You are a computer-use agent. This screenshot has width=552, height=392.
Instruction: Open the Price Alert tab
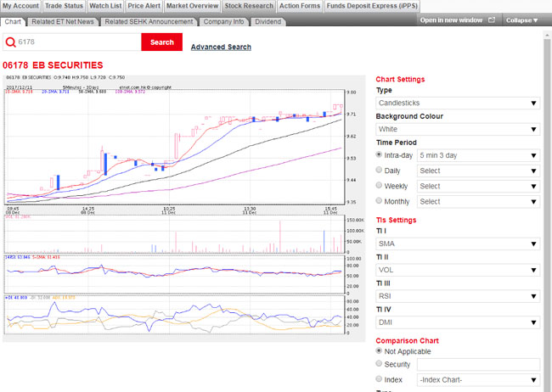[144, 6]
